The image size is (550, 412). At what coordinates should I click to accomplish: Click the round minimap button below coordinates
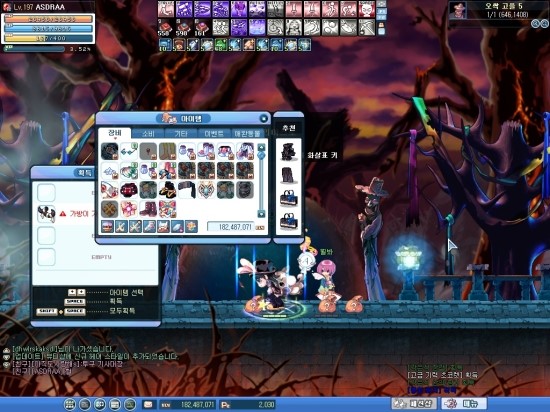coord(535,23)
